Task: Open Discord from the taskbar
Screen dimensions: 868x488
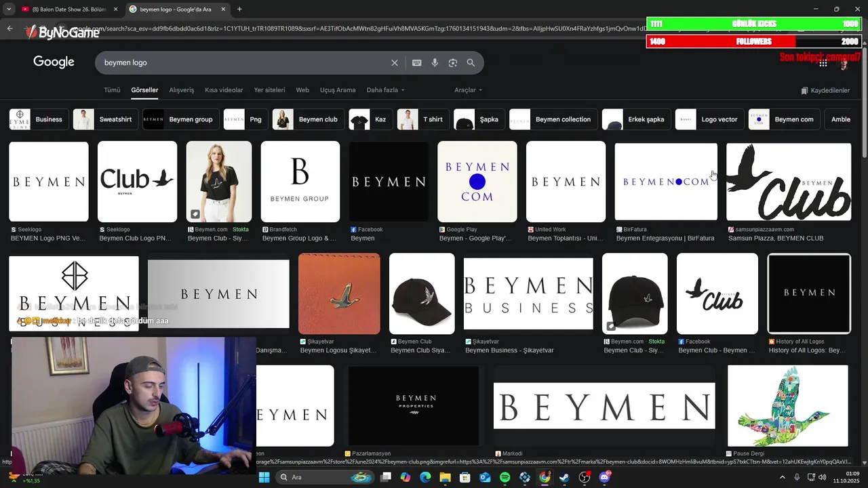Action: (604, 477)
